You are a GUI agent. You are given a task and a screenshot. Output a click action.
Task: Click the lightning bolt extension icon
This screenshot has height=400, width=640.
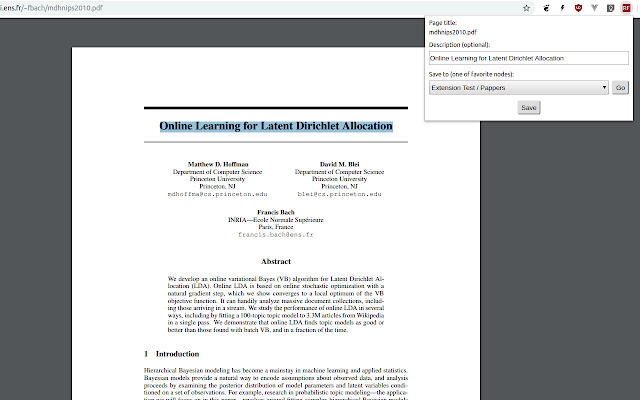tap(562, 8)
